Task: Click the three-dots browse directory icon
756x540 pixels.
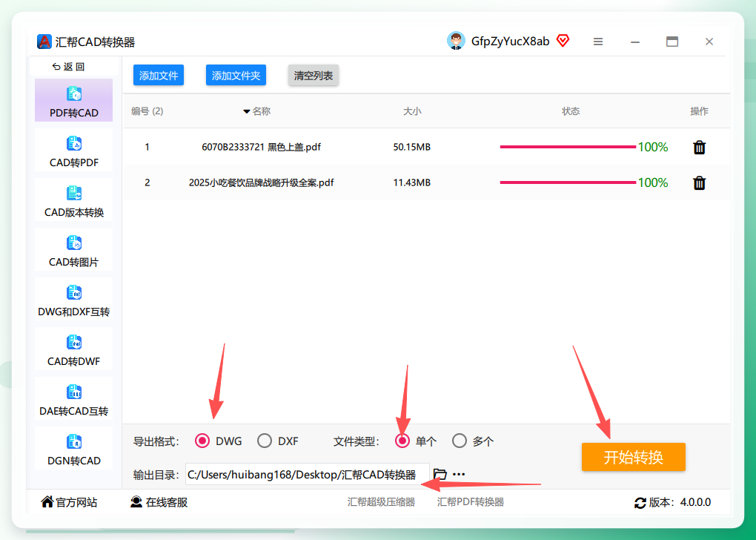Action: [459, 475]
